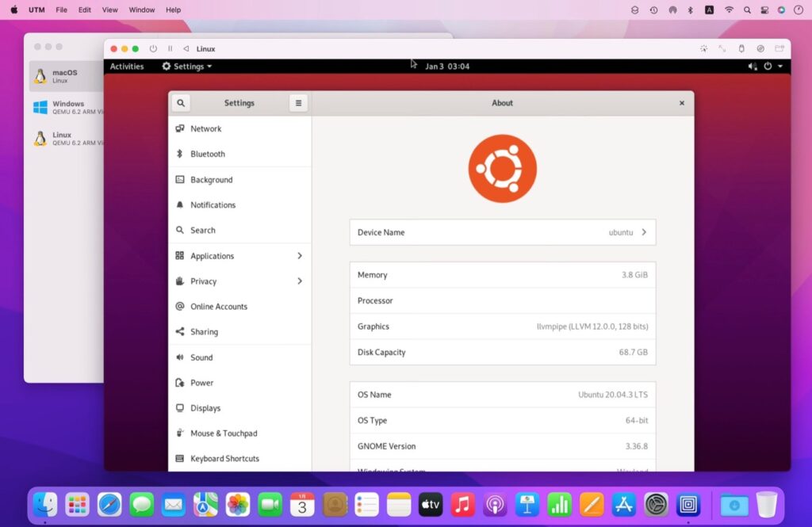
Task: Open shared folder icon in UTM toolbar
Action: click(x=779, y=49)
